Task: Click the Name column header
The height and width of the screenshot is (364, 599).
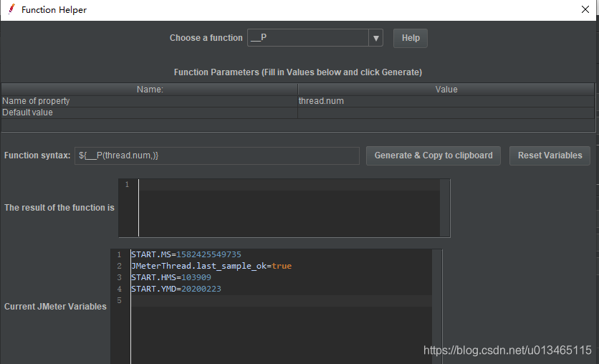Action: [150, 90]
